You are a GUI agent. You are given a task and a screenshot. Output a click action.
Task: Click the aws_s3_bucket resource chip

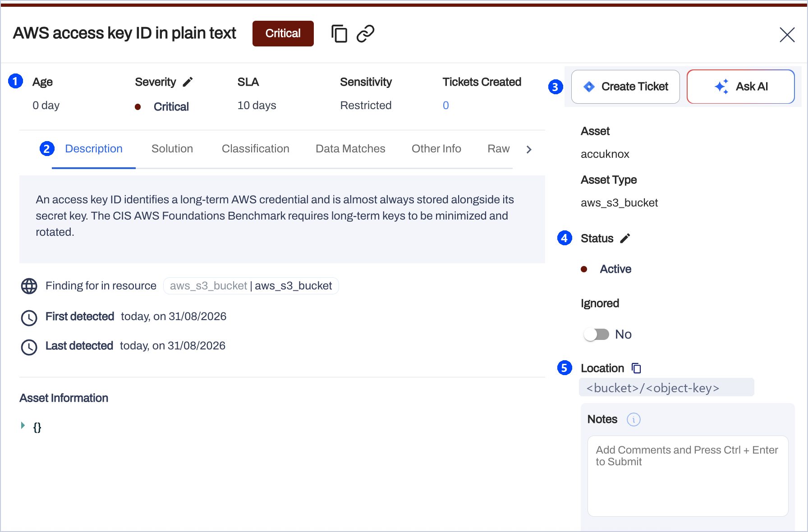(x=251, y=286)
